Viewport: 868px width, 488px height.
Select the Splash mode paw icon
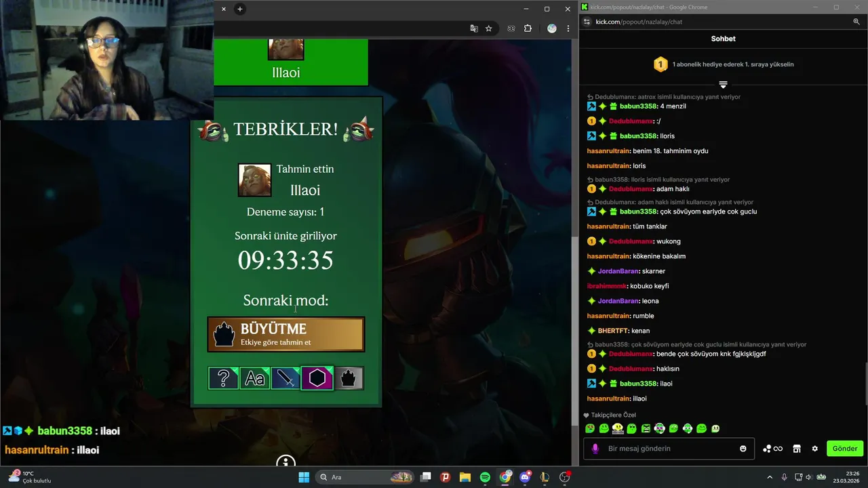pos(348,378)
